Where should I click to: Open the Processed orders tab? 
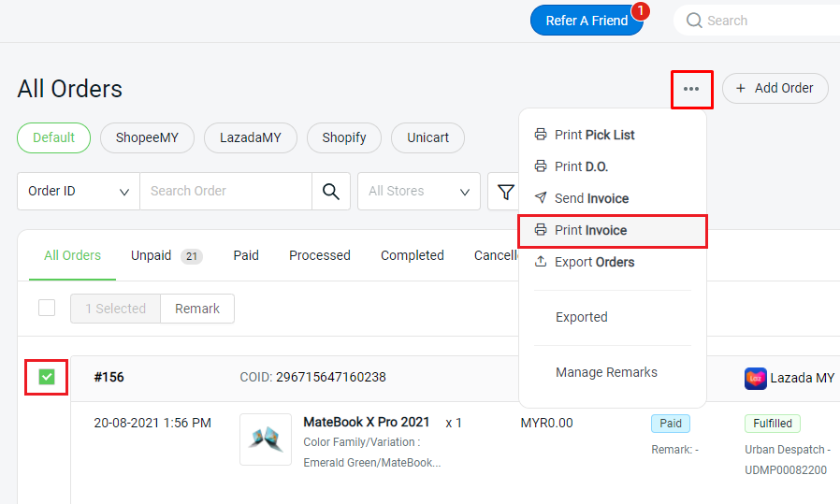coord(320,255)
